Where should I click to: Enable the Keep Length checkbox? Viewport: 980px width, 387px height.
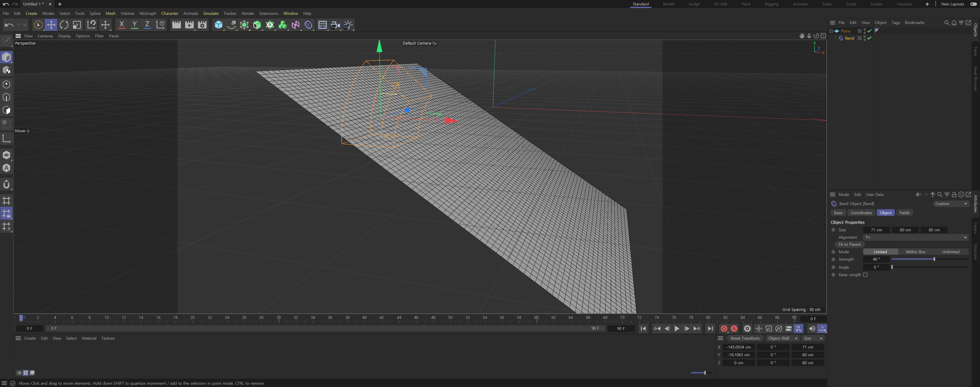(865, 275)
